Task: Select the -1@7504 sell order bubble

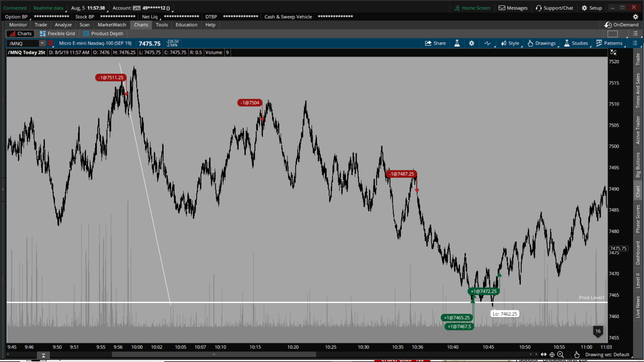Action: 250,103
